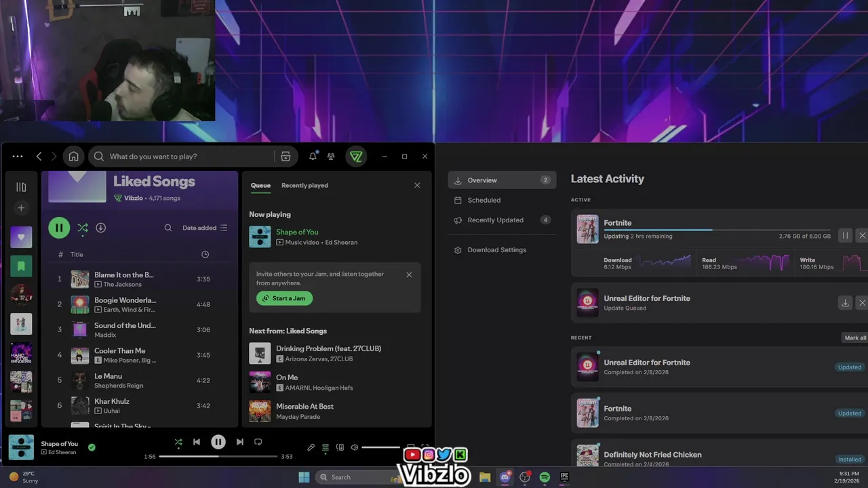Skip to next track
Screen dimensions: 868x488
tap(239, 442)
